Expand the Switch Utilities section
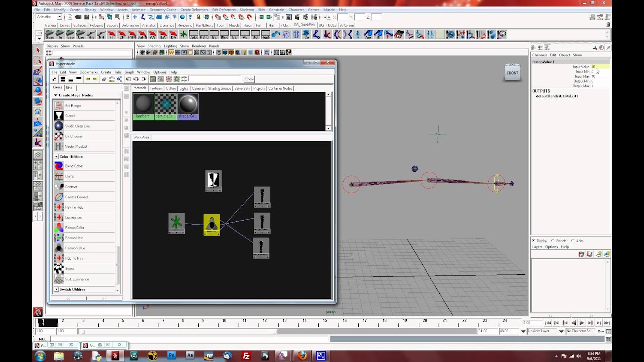644x362 pixels. tap(56, 289)
